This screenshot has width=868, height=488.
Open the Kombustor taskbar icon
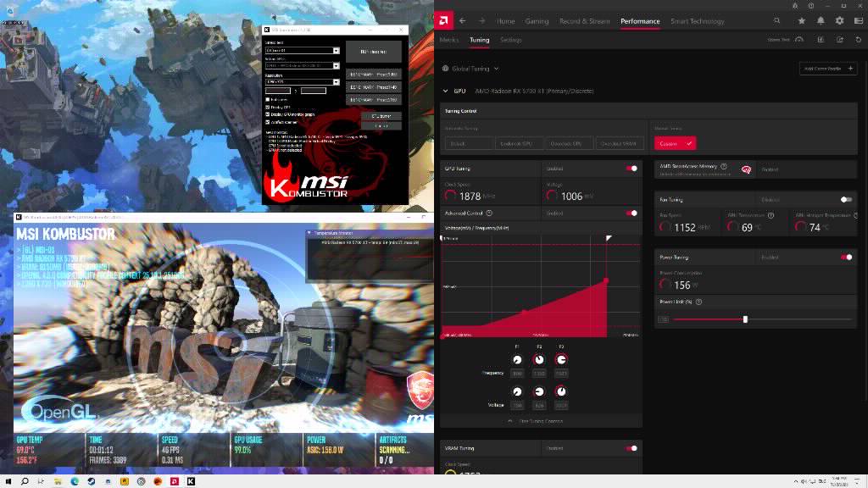(191, 481)
